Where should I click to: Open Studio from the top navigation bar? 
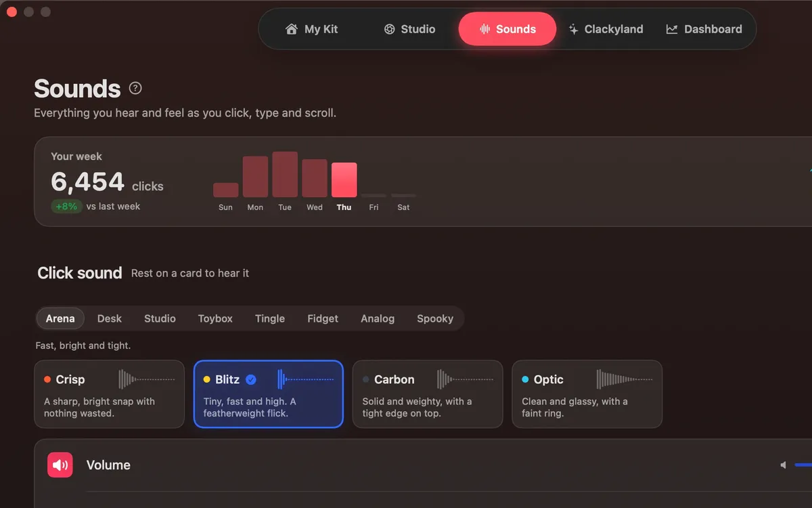click(409, 29)
